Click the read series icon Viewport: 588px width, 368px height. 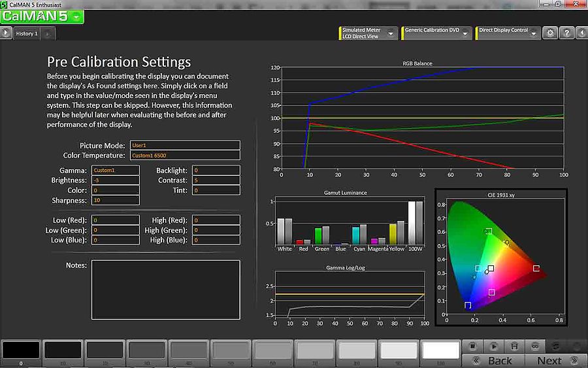[x=514, y=346]
